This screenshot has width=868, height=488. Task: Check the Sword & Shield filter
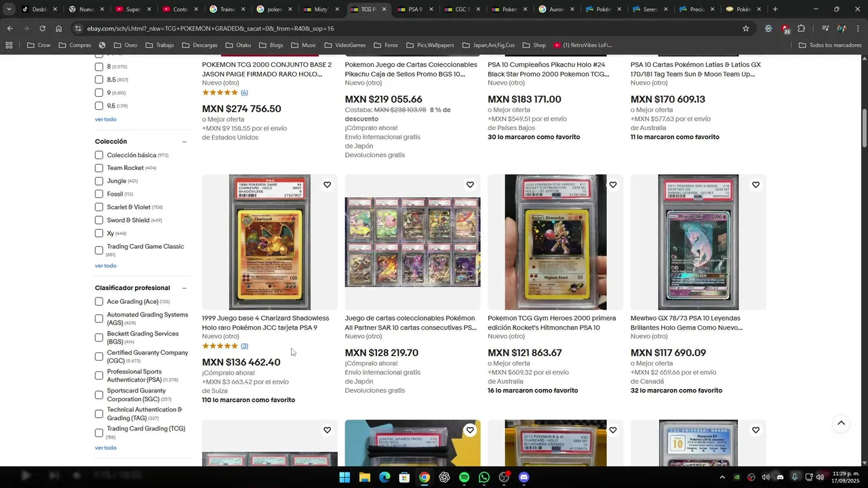click(x=99, y=220)
